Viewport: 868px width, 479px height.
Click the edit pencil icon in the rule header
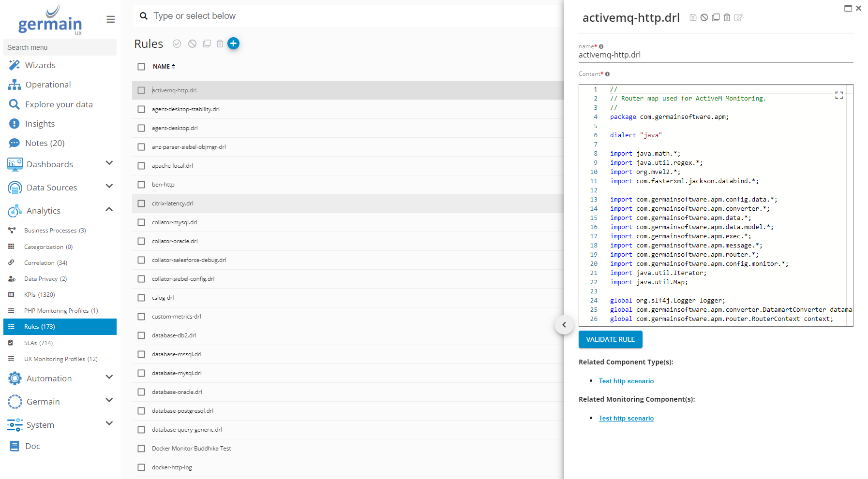738,17
